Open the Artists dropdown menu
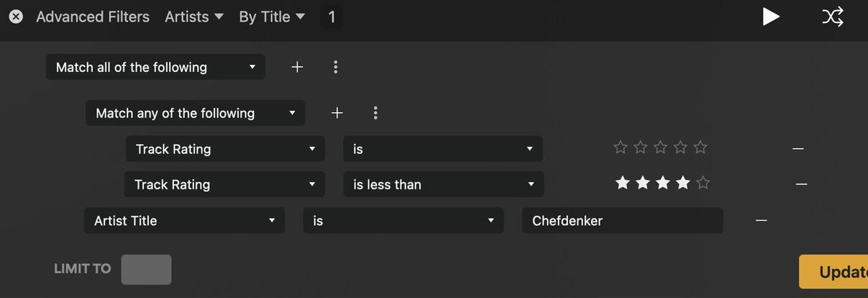 click(x=194, y=17)
